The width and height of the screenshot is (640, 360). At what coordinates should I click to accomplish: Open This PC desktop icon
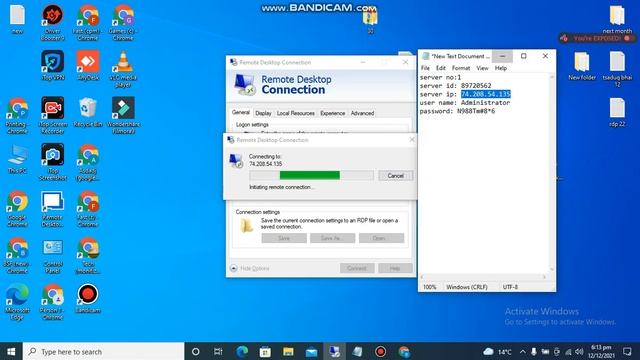click(x=17, y=158)
